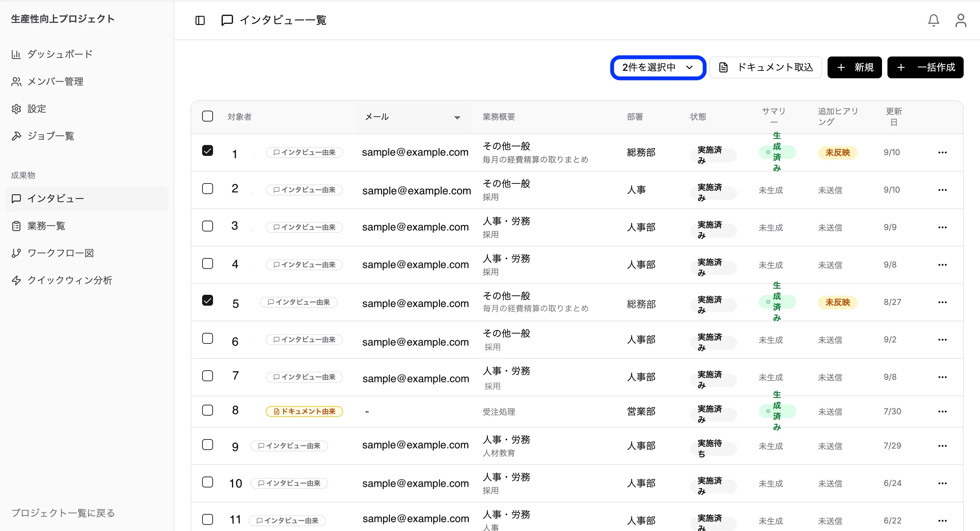Check the checkbox for row 3
This screenshot has height=531, width=980.
point(207,226)
